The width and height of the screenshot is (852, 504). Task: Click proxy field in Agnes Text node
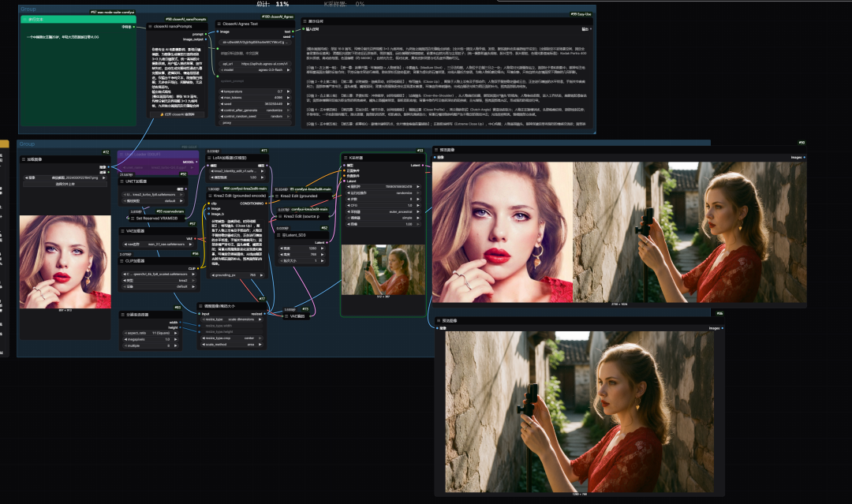[x=255, y=123]
